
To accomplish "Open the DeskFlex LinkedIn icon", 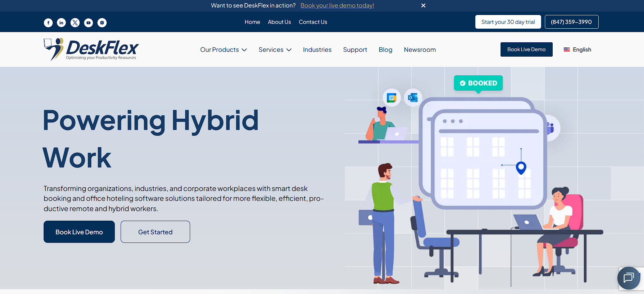I will coord(61,23).
